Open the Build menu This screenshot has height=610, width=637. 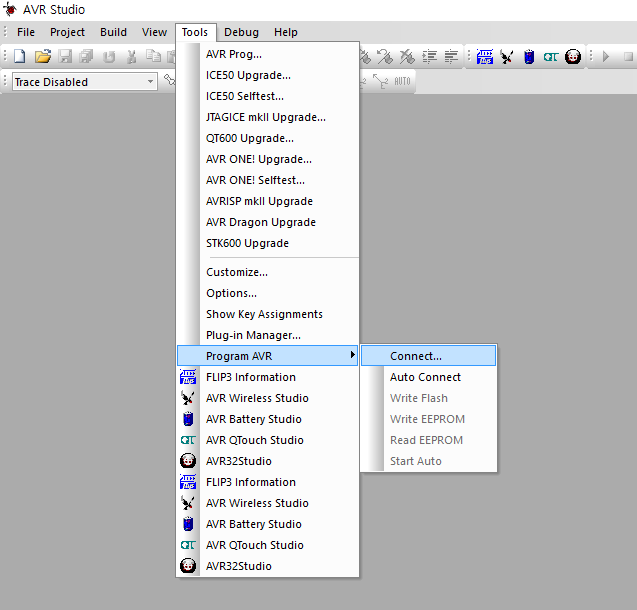coord(113,32)
